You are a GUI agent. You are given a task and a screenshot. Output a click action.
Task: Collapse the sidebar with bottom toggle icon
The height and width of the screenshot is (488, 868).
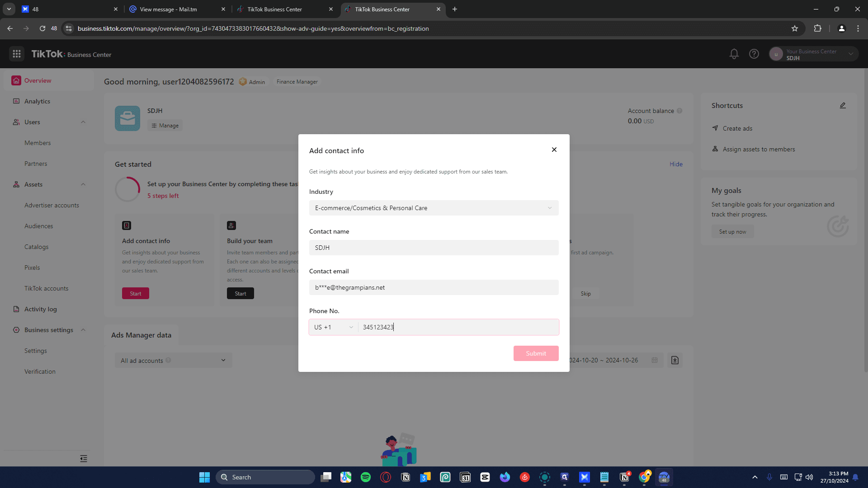84,459
